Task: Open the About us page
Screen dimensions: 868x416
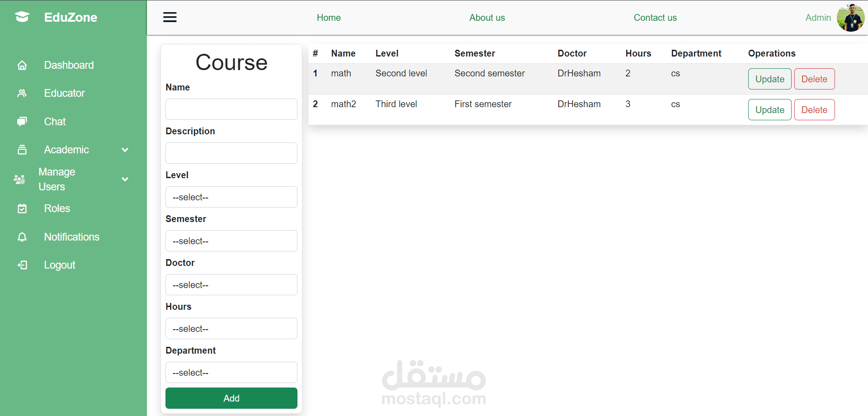Action: (x=487, y=18)
